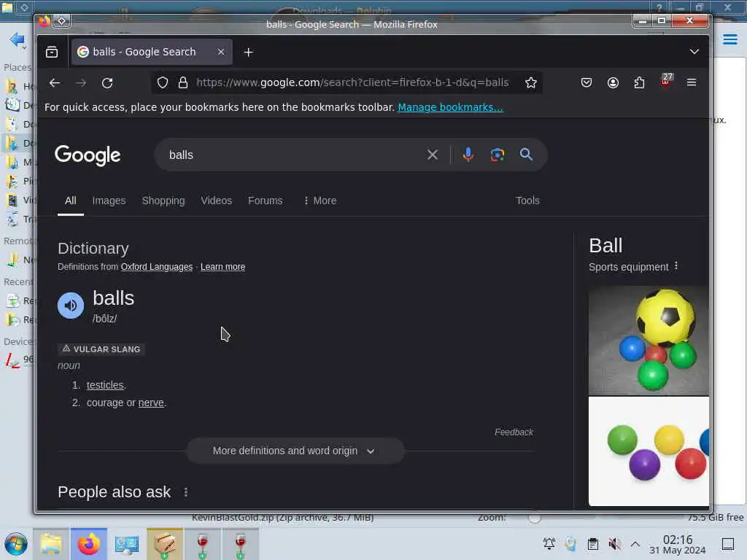Play pronunciation audio for balls
The width and height of the screenshot is (747, 560).
(71, 306)
